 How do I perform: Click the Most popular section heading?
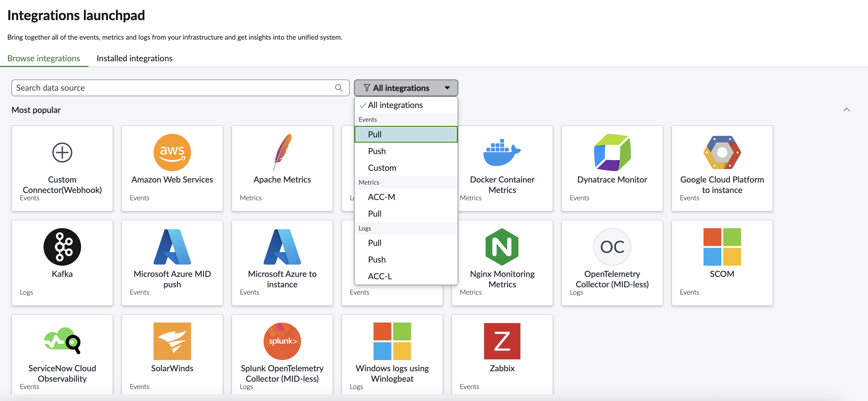(36, 110)
